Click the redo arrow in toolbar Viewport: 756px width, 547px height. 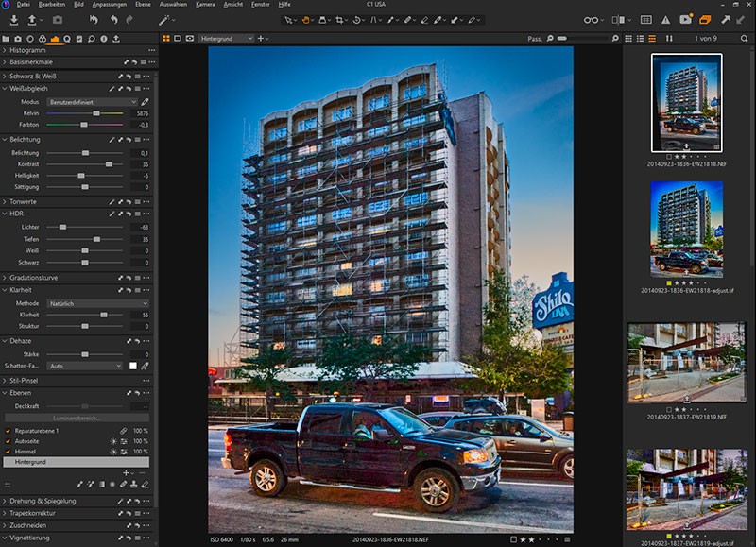pyautogui.click(x=129, y=20)
